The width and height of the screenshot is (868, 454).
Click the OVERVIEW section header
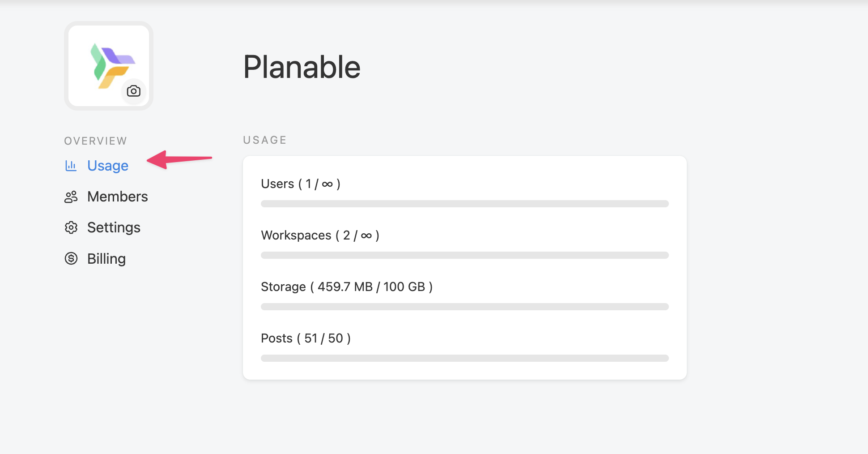coord(95,141)
